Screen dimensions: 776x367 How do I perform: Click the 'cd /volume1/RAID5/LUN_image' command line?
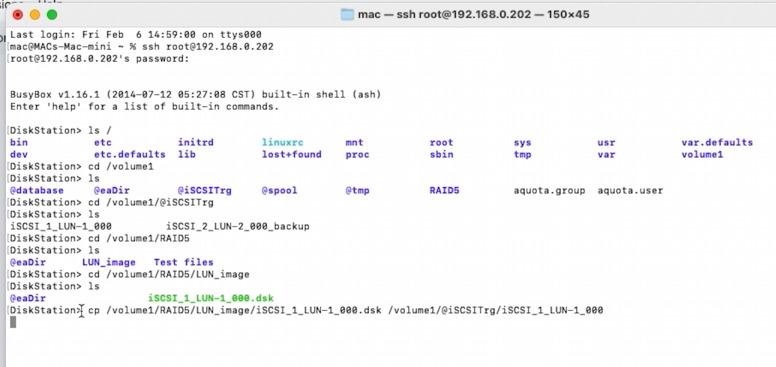pyautogui.click(x=130, y=274)
